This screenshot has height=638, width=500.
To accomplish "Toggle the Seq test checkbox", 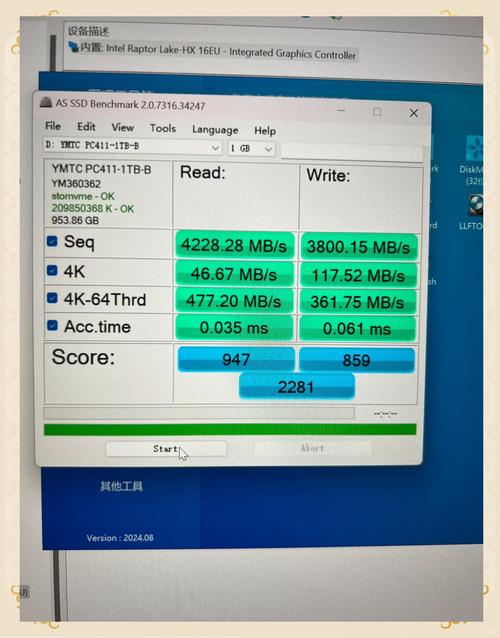I will (x=52, y=241).
